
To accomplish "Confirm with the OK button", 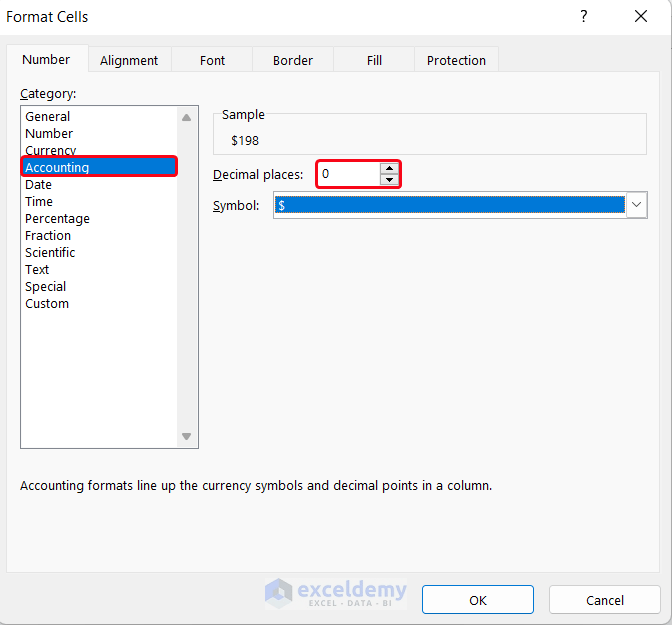I will [477, 600].
